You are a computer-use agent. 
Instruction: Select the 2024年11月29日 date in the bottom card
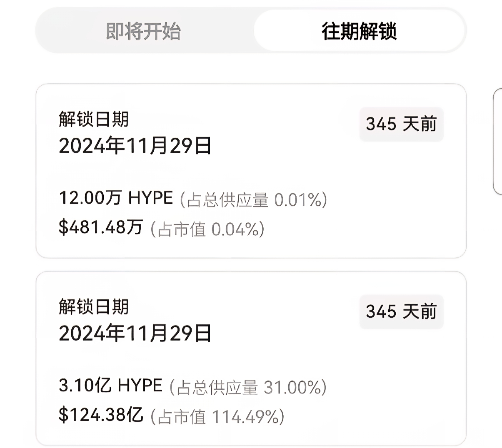tap(135, 334)
